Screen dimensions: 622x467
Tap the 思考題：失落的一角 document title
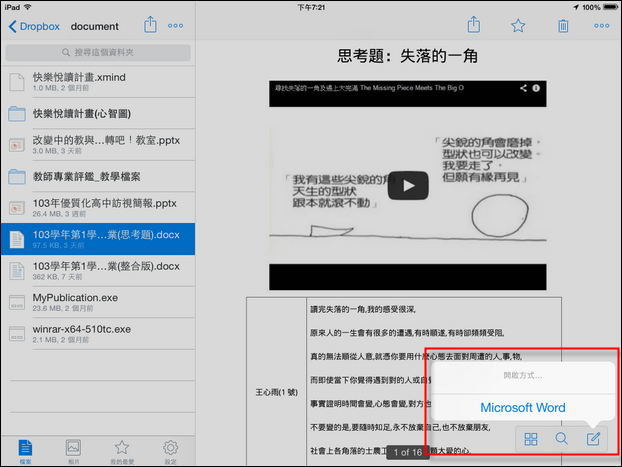pyautogui.click(x=407, y=56)
